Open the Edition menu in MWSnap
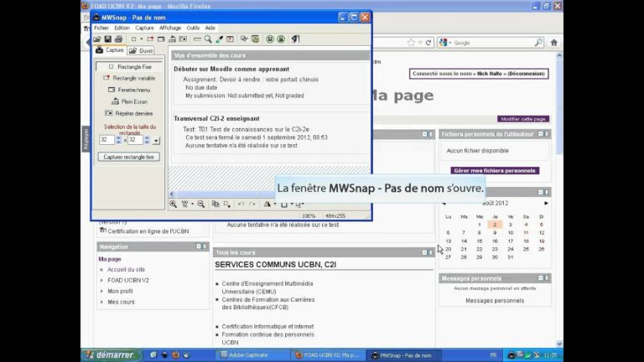The height and width of the screenshot is (362, 644). pos(122,28)
